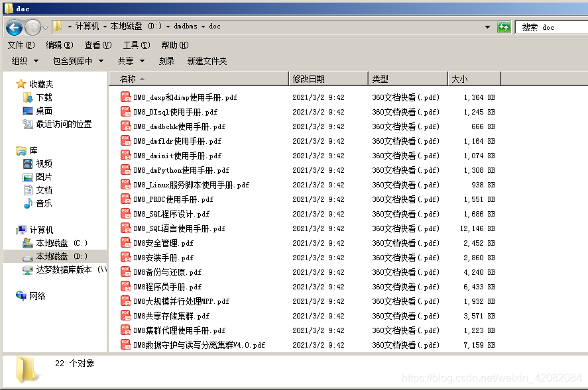This screenshot has height=390, width=588.
Task: Click the folder icon in address bar
Action: 58,26
